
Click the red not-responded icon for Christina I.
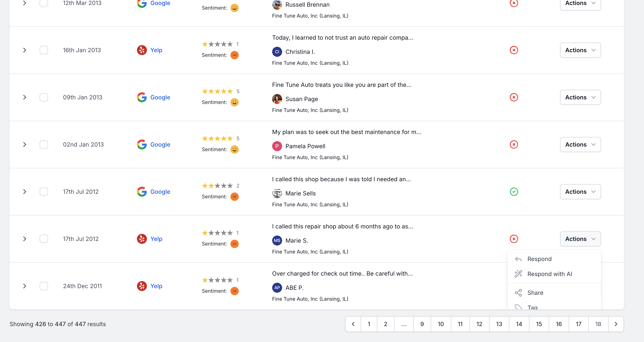(x=514, y=50)
